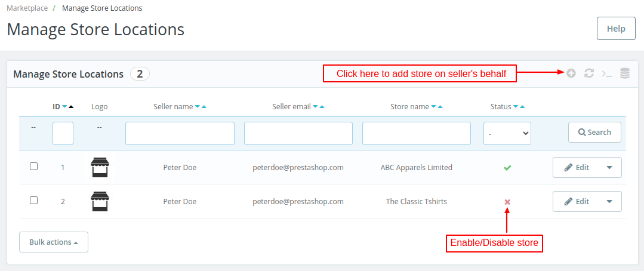Toggle green checkmark status for ABC Apparels
The height and width of the screenshot is (271, 644).
click(x=507, y=168)
